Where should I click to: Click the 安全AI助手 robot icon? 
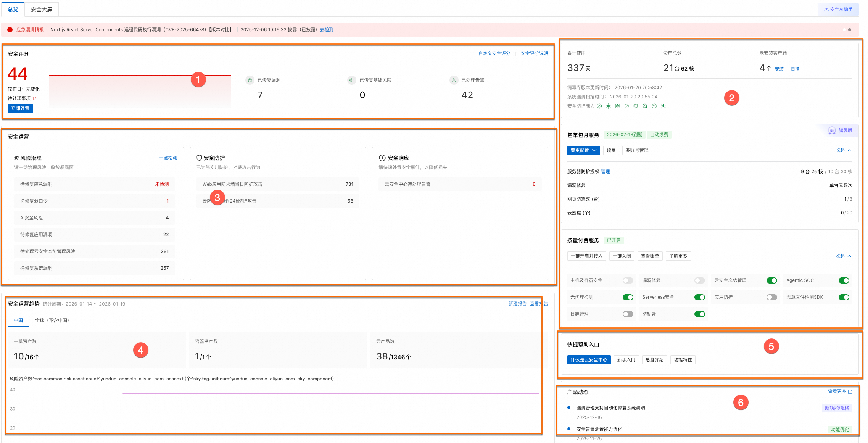826,10
